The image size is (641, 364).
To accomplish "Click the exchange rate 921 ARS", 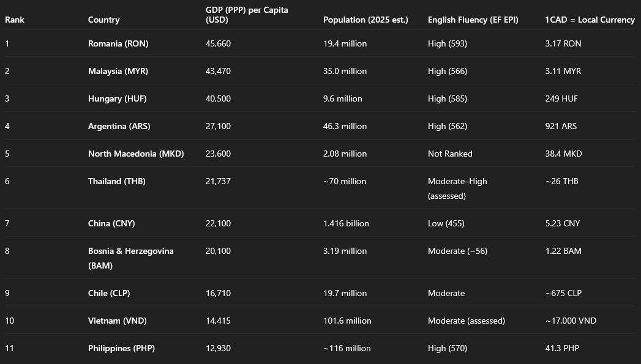I will coord(561,126).
